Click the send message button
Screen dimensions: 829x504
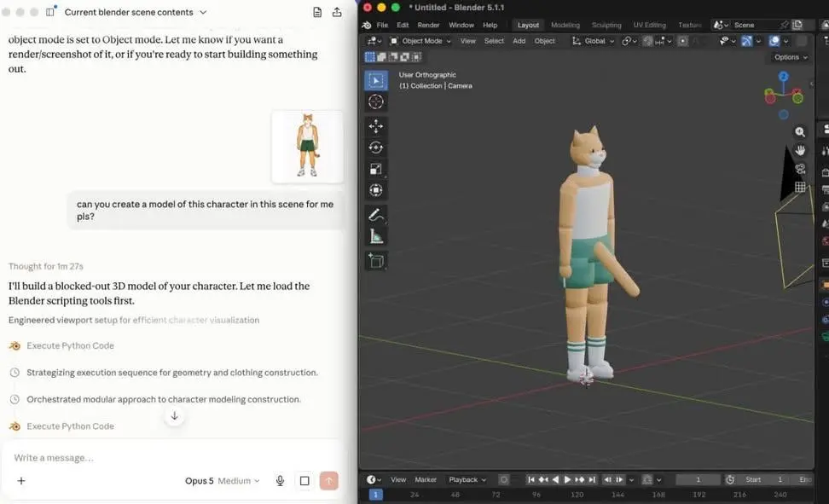pyautogui.click(x=329, y=481)
